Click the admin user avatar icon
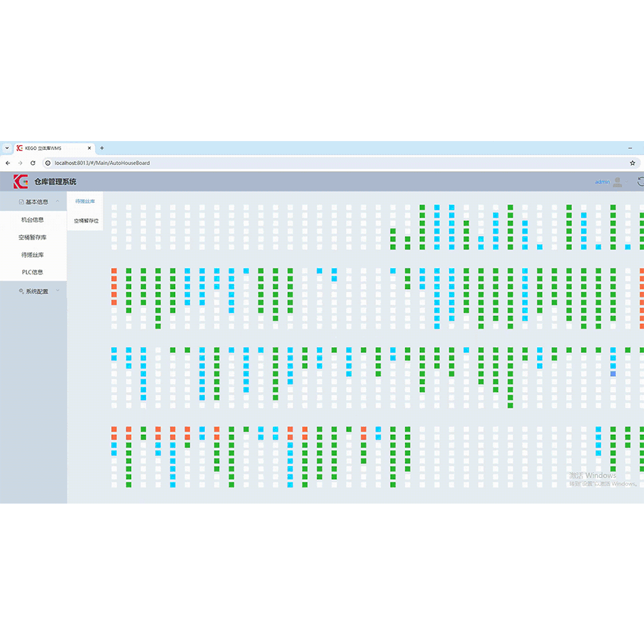 point(618,182)
